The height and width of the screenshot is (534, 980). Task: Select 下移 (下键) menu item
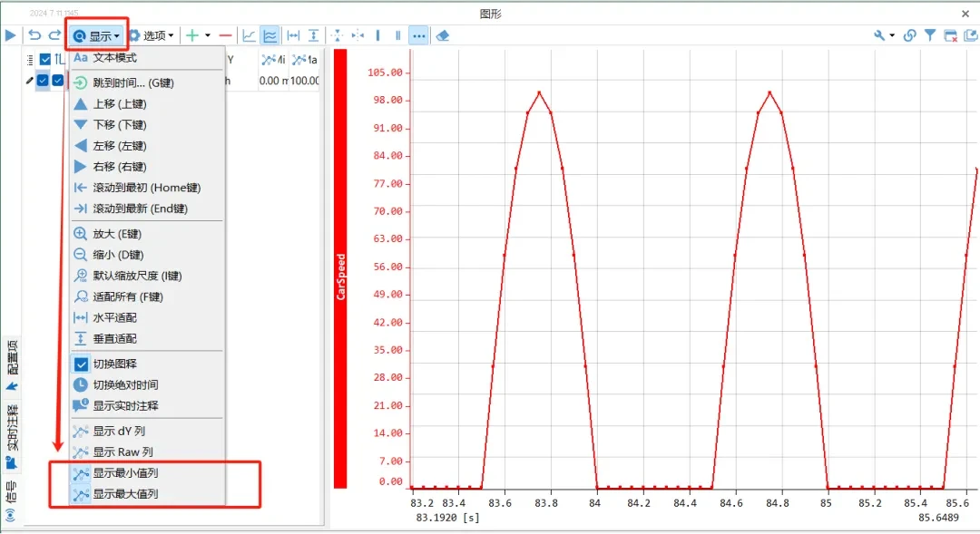(x=148, y=124)
